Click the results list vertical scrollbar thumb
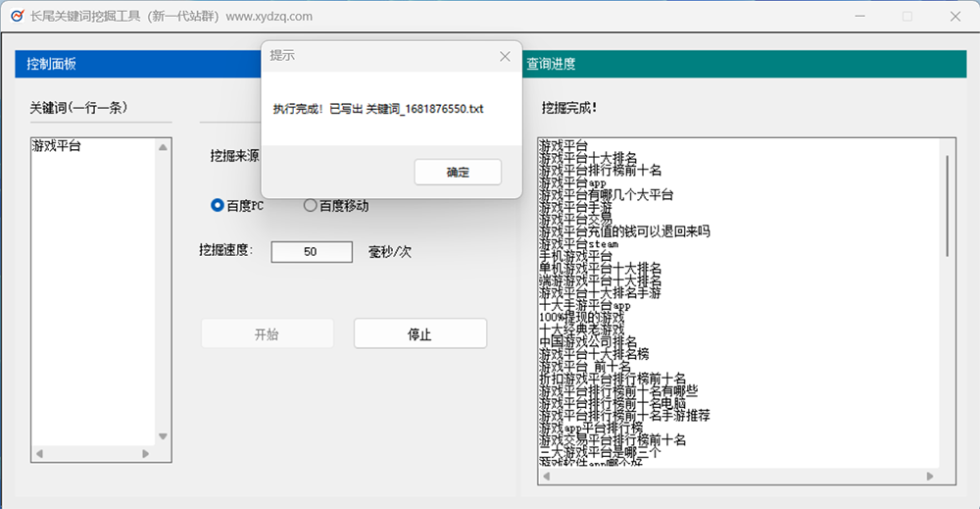The width and height of the screenshot is (980, 509). (x=948, y=206)
